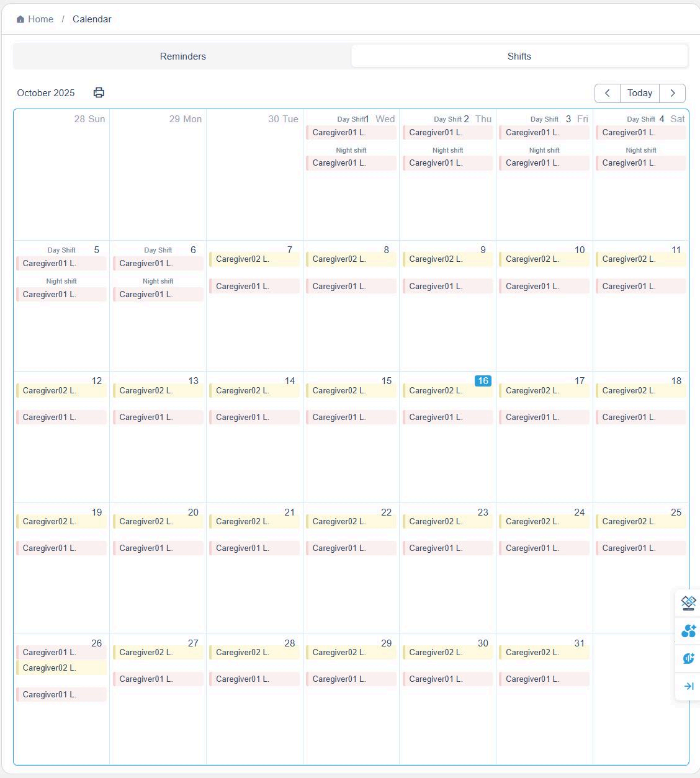Select Caregiver01 shift on October 31
This screenshot has width=700, height=778.
point(544,679)
